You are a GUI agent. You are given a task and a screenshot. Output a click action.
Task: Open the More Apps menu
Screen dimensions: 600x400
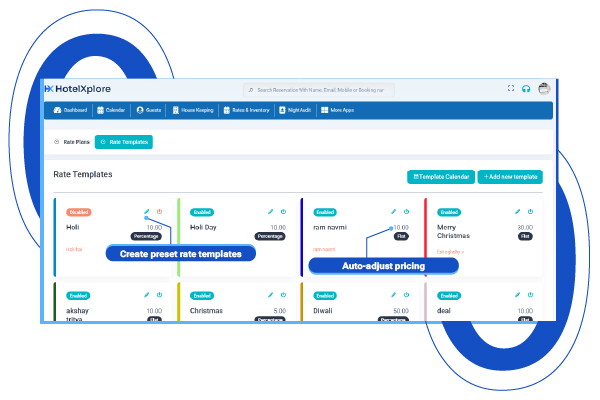click(338, 110)
